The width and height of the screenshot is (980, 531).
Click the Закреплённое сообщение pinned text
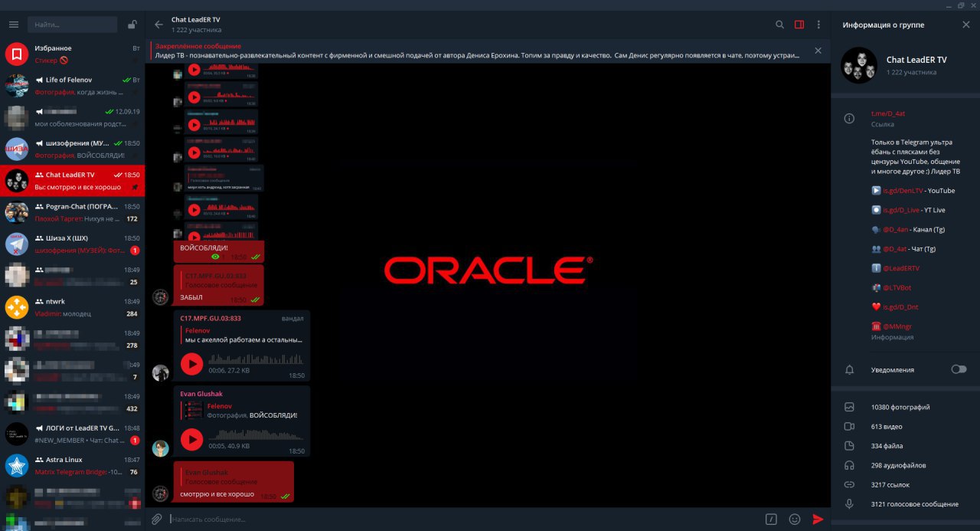(x=198, y=47)
